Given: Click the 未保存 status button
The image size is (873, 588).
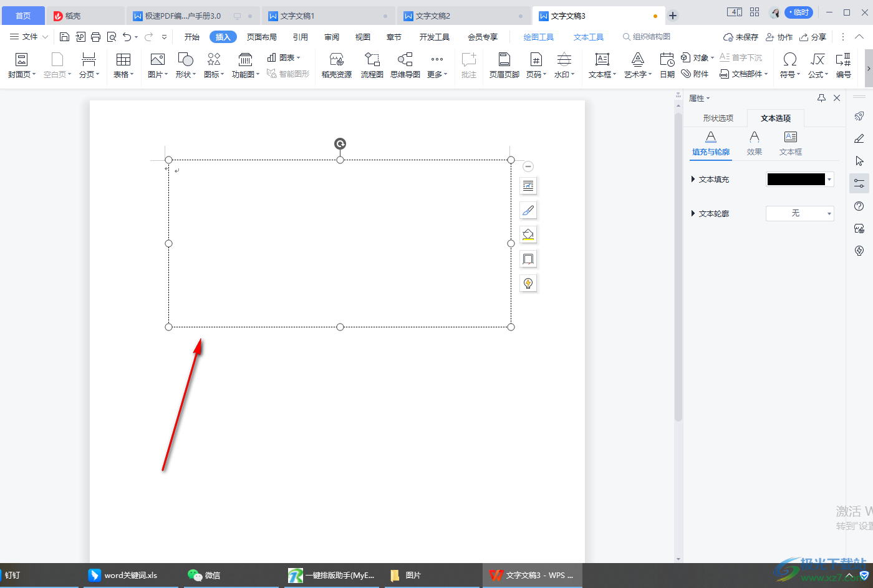Looking at the screenshot, I should [741, 37].
